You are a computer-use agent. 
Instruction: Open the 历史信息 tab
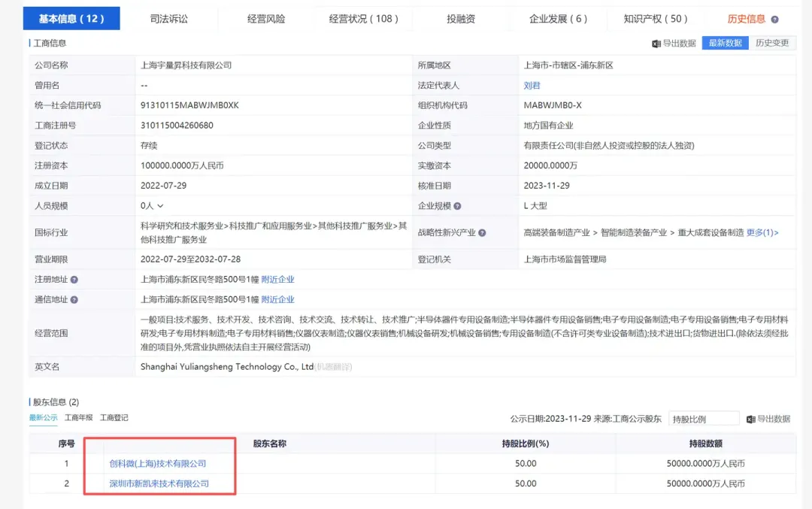(747, 19)
